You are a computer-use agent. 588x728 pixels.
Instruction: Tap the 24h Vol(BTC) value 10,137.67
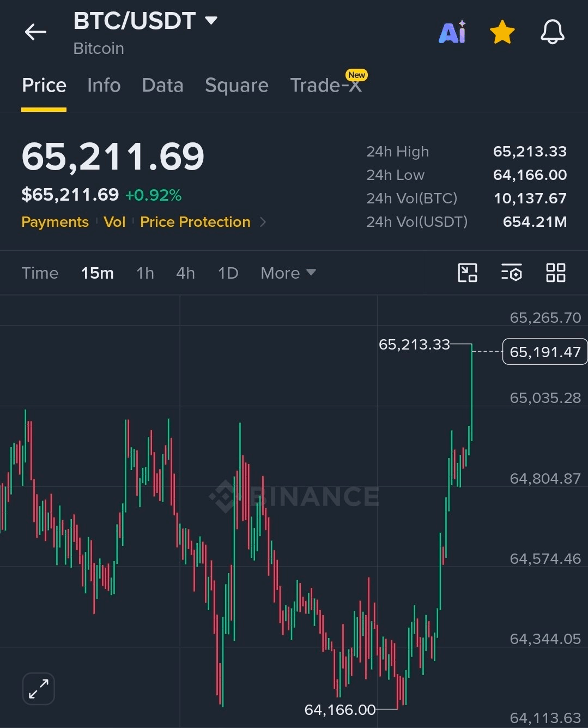point(530,198)
